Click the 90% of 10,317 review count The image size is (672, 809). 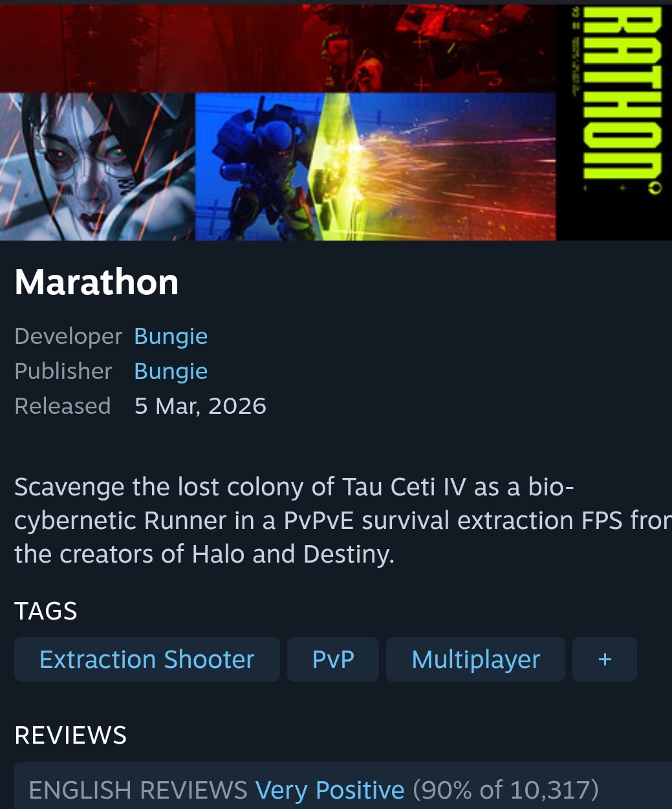(x=506, y=790)
